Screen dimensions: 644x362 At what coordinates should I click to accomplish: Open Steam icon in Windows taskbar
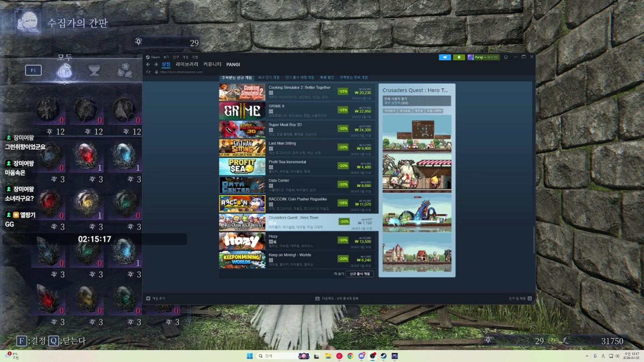click(x=383, y=356)
